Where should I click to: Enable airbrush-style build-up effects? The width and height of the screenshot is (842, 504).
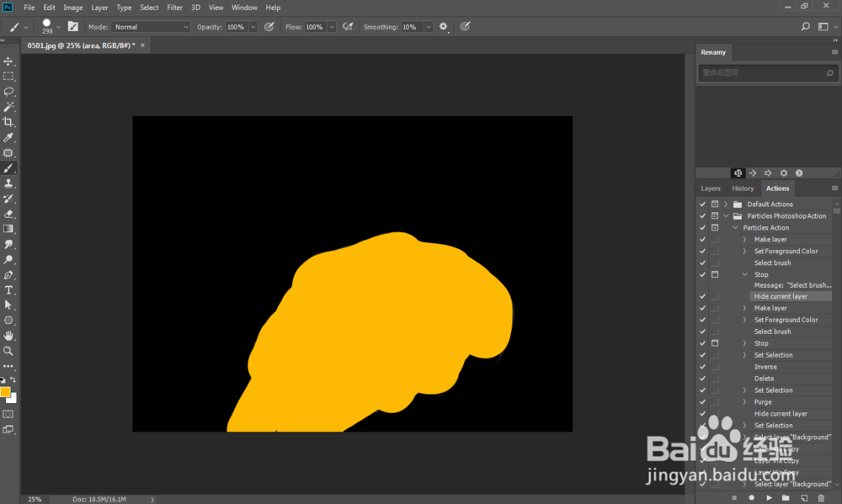click(348, 26)
